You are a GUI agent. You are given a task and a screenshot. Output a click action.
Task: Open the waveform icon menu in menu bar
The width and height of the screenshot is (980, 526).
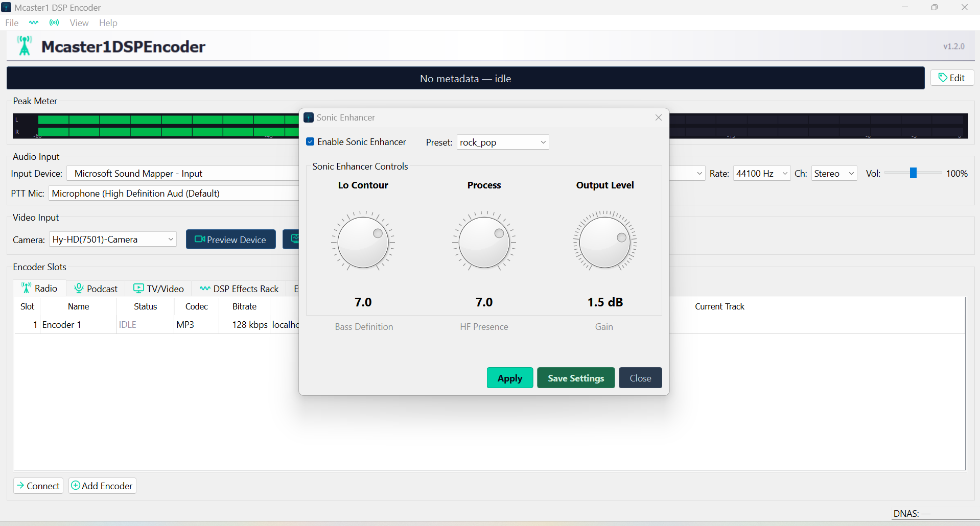(34, 22)
